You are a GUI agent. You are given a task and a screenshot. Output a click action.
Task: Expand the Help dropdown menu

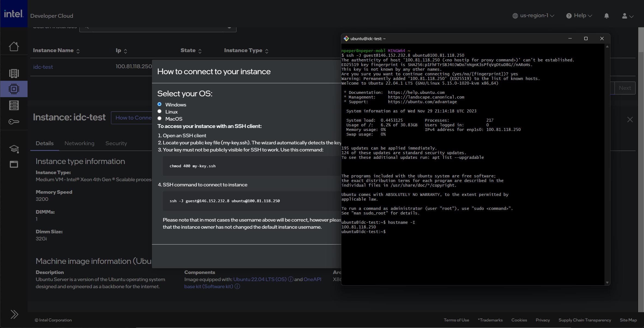pos(579,16)
